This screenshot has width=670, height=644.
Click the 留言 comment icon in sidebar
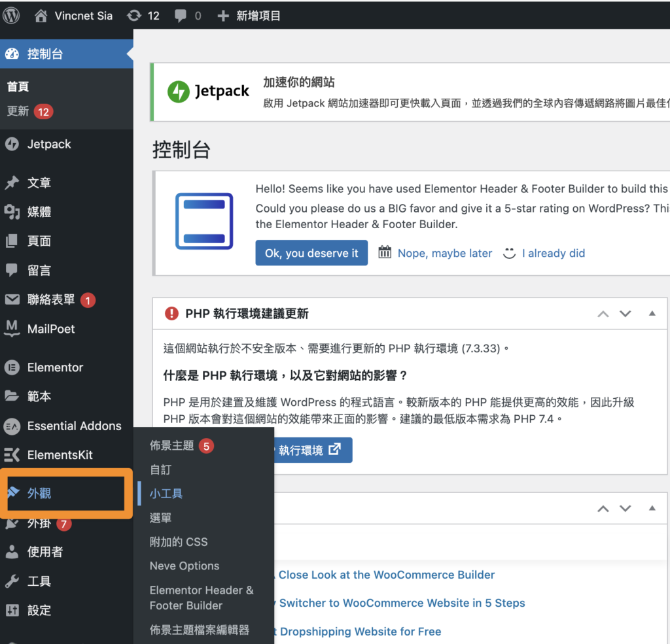tap(12, 270)
